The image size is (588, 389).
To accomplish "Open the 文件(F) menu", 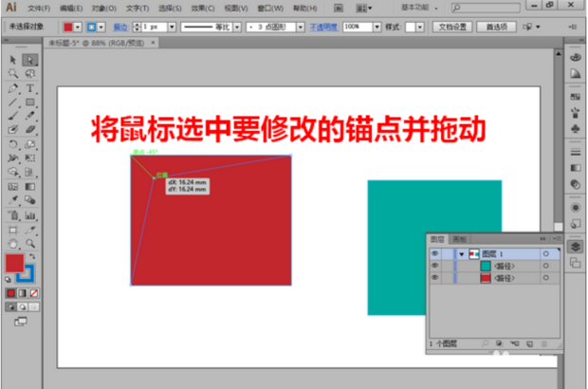I will (x=39, y=9).
